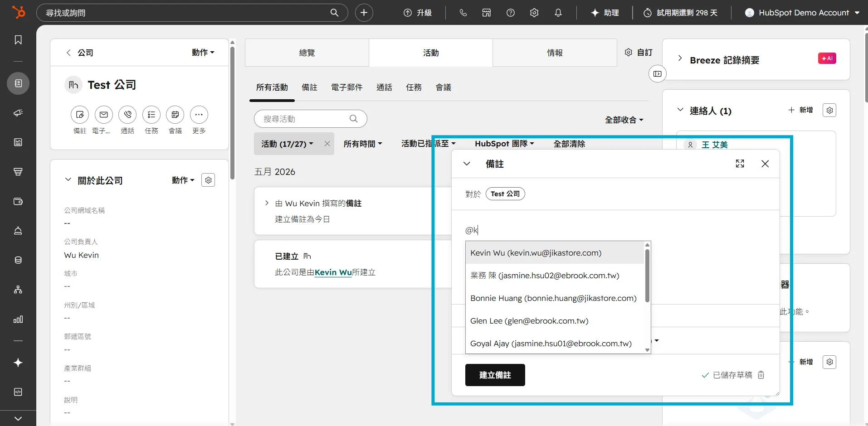Open the notifications bell
Image resolution: width=868 pixels, height=426 pixels.
558,13
